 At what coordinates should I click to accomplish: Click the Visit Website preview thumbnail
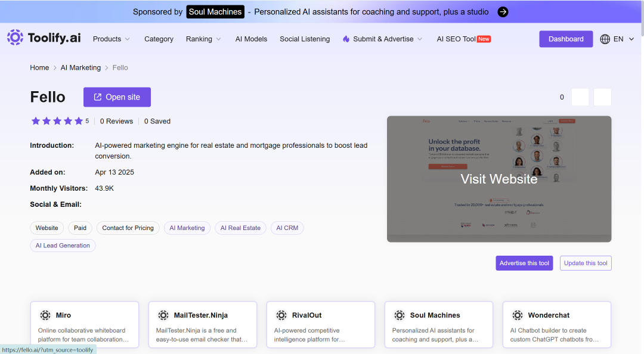(499, 179)
